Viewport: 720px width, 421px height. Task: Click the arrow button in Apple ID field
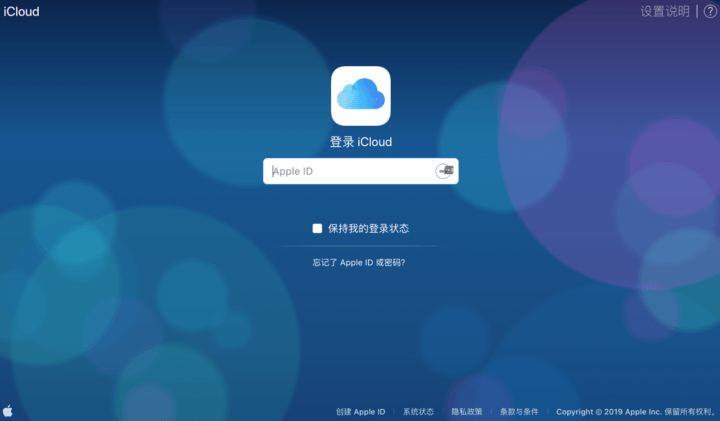[444, 171]
